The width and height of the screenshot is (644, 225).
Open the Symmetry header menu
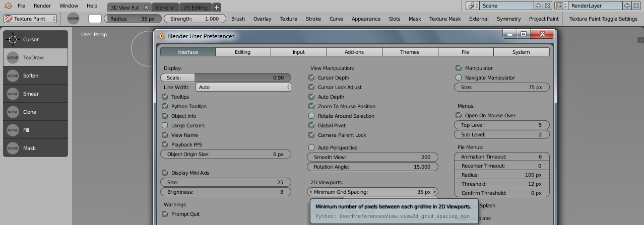[508, 19]
